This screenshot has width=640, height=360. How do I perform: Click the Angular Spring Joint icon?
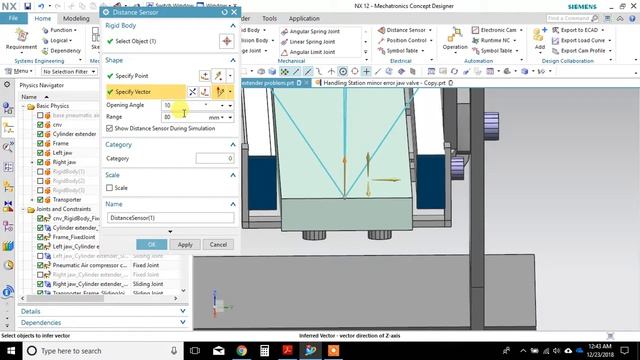tap(284, 31)
